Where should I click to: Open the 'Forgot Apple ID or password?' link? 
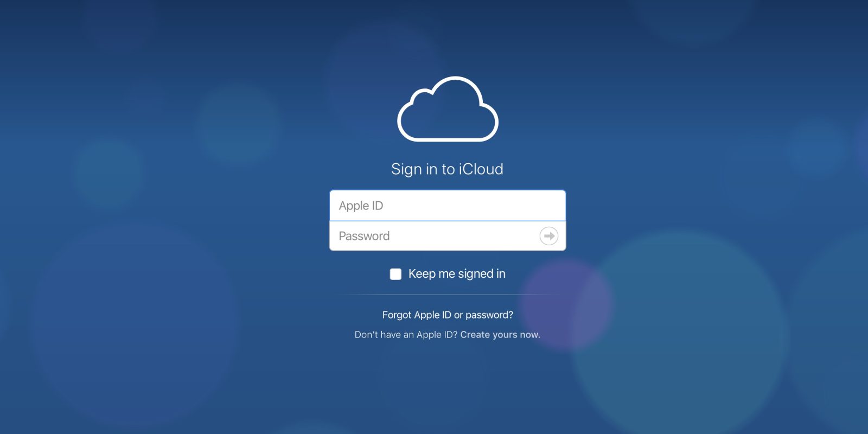coord(447,315)
